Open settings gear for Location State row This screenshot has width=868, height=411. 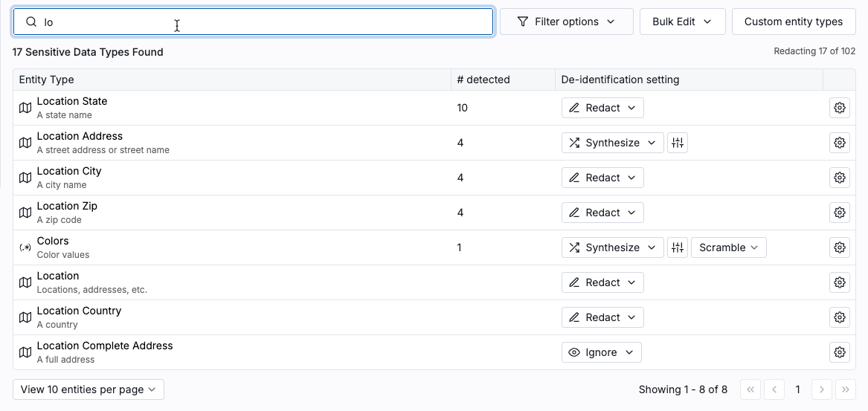coord(839,108)
